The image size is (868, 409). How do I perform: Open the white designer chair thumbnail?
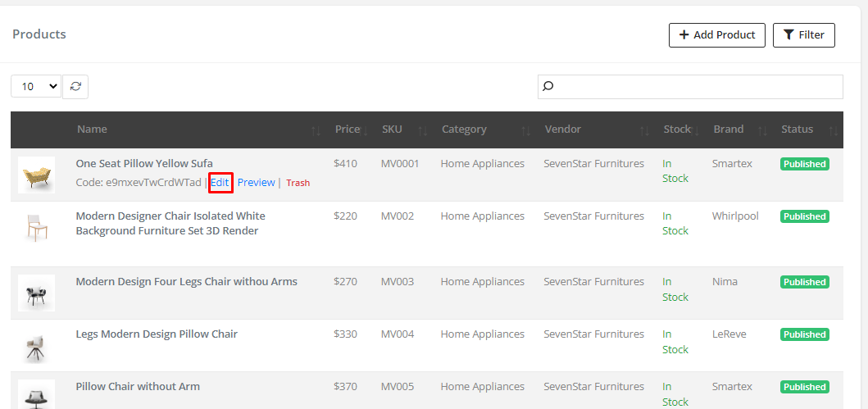click(36, 227)
